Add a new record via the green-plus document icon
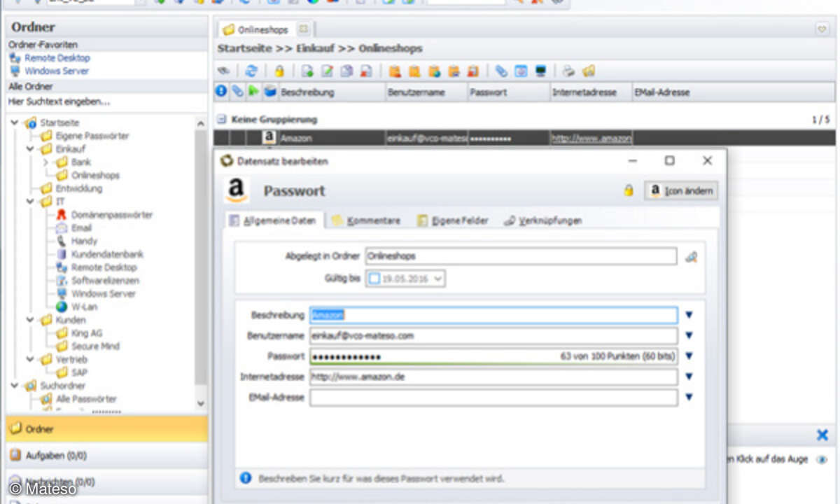This screenshot has height=504, width=840. (307, 71)
